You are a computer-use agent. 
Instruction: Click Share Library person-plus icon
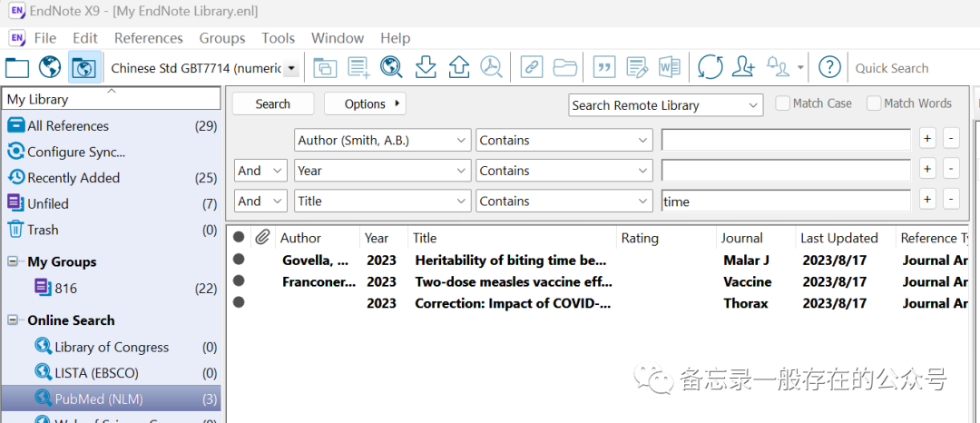744,67
